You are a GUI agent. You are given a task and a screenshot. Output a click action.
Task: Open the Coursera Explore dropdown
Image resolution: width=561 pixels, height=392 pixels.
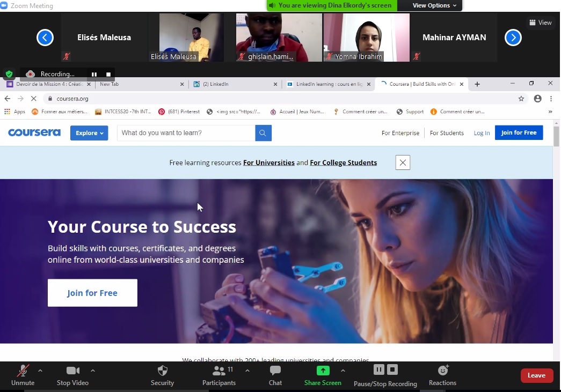point(89,133)
